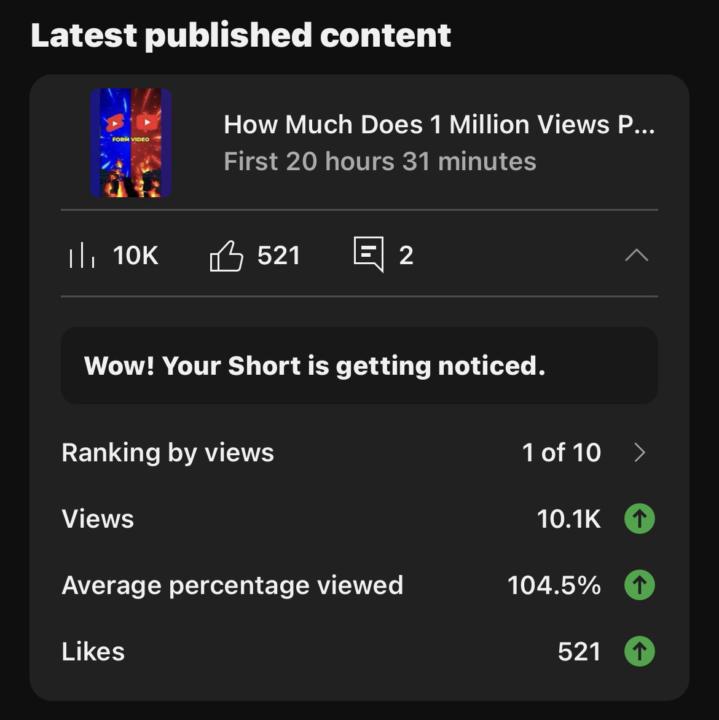The height and width of the screenshot is (720, 719).
Task: Click green up arrow beside Views
Action: (x=639, y=519)
